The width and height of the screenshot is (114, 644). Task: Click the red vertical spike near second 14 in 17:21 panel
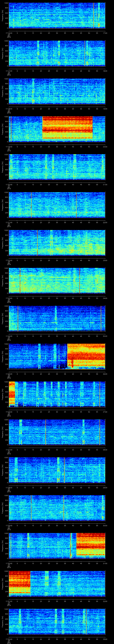pyautogui.click(x=31, y=205)
